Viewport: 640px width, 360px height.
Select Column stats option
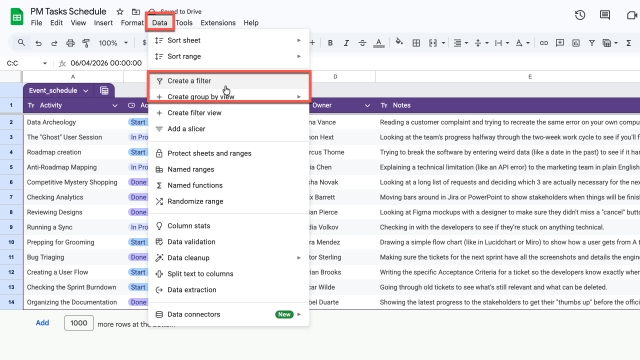pos(229,226)
